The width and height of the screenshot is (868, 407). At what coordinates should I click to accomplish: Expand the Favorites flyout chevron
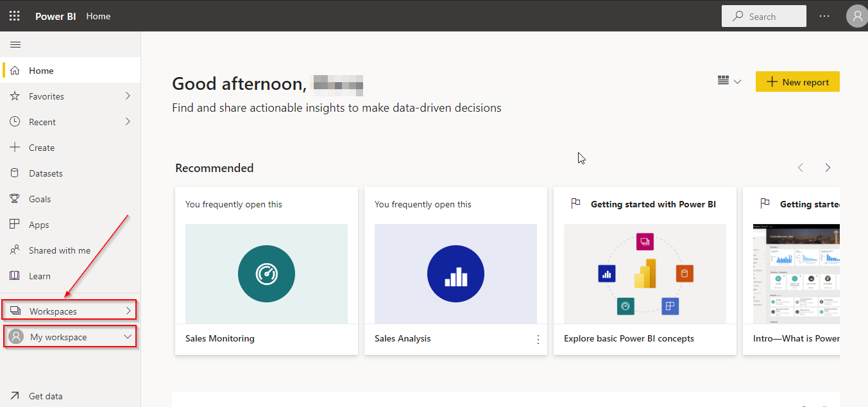click(128, 96)
